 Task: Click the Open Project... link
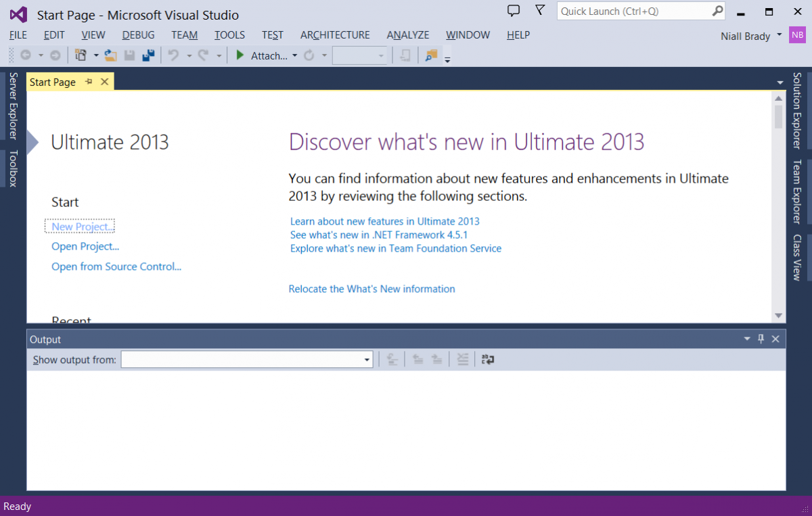tap(85, 246)
